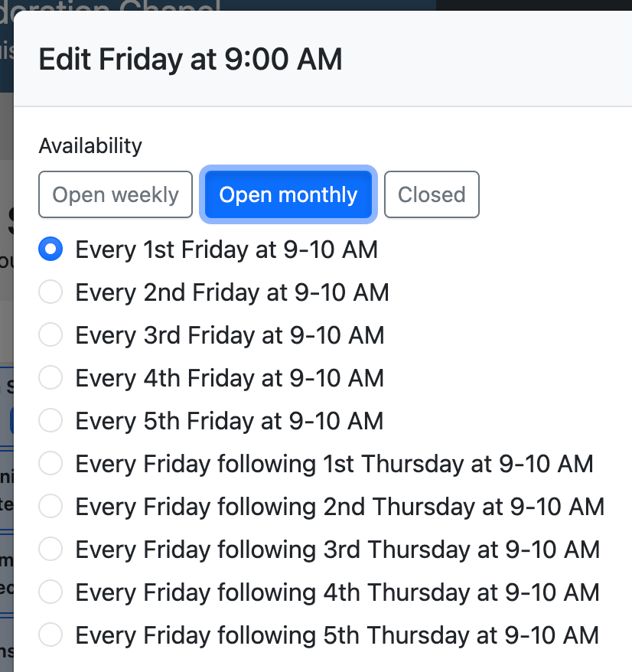Click the "Availability" section label

point(90,145)
